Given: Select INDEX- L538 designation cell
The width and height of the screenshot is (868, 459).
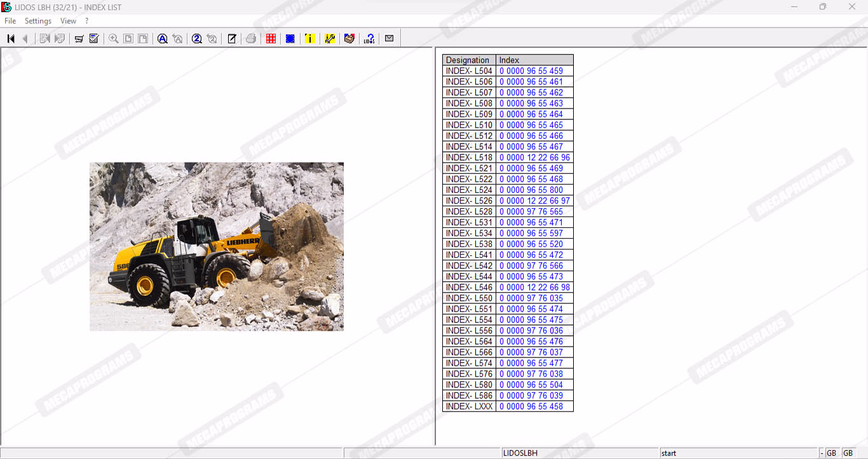Looking at the screenshot, I should (470, 244).
